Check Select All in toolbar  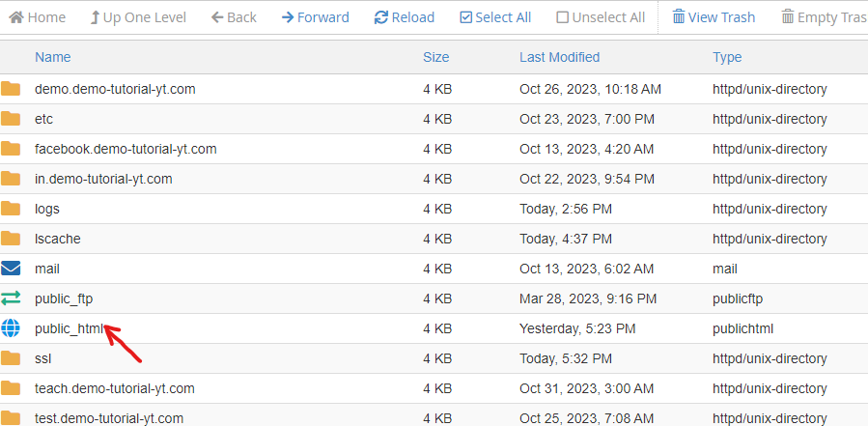pyautogui.click(x=495, y=17)
